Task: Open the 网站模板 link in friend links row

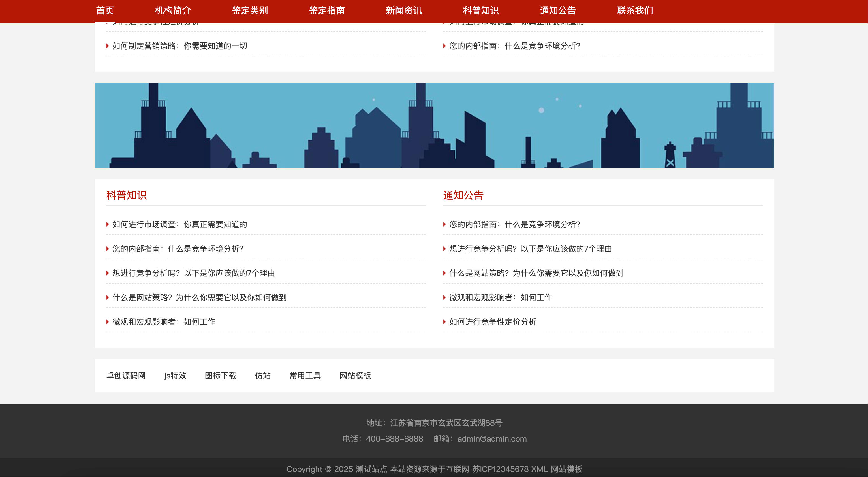Action: click(356, 376)
